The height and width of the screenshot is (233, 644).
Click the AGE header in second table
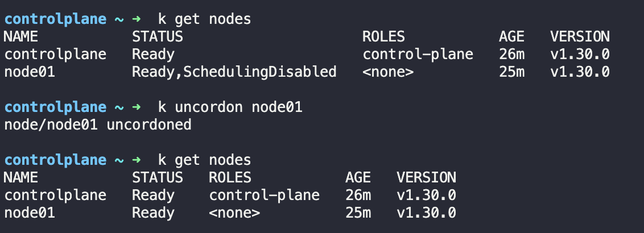point(358,178)
